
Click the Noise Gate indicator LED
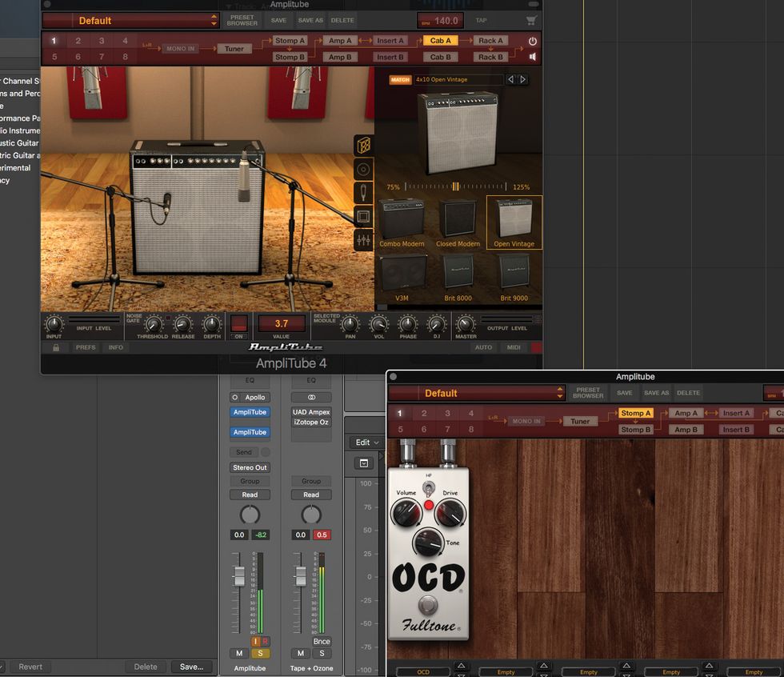click(168, 318)
